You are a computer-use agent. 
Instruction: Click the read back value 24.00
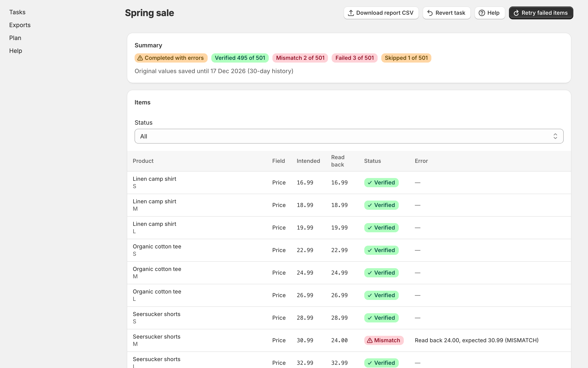tap(339, 340)
